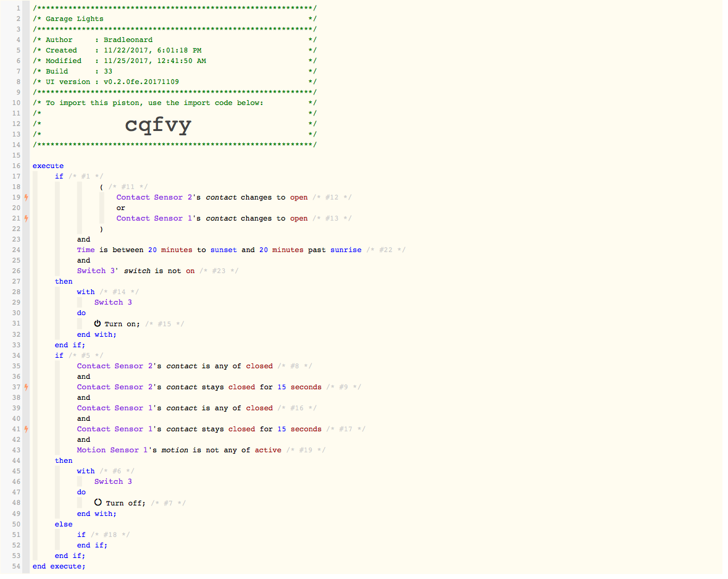Click '15 seconds' in the Contact Sensor 1 row
The image size is (728, 579).
click(299, 429)
